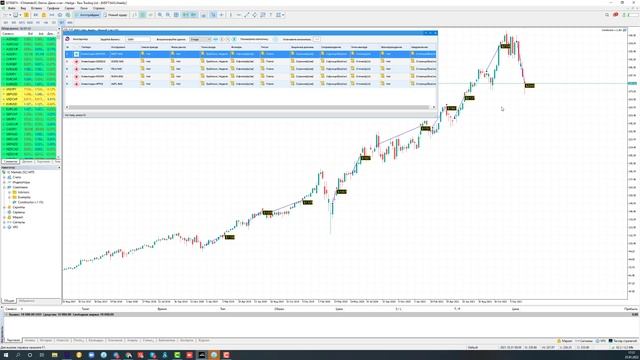Select the M1 timeframe
This screenshot has width=640, height=360.
tap(6, 23)
